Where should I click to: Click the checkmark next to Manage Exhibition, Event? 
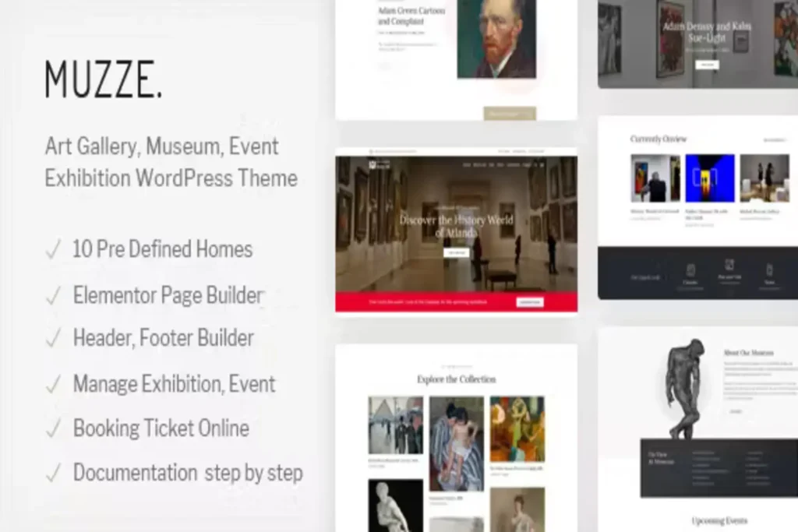tap(53, 384)
